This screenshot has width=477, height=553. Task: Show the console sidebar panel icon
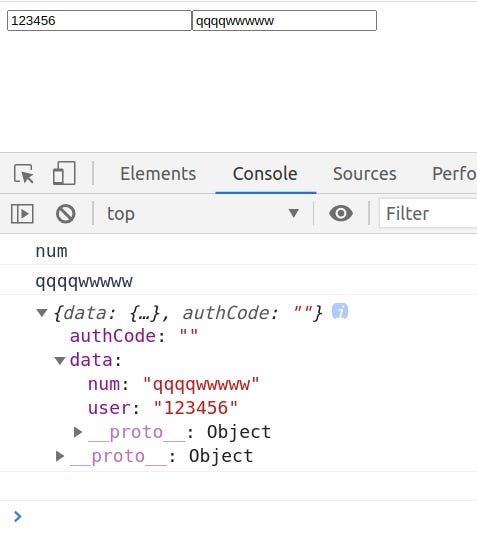click(22, 214)
